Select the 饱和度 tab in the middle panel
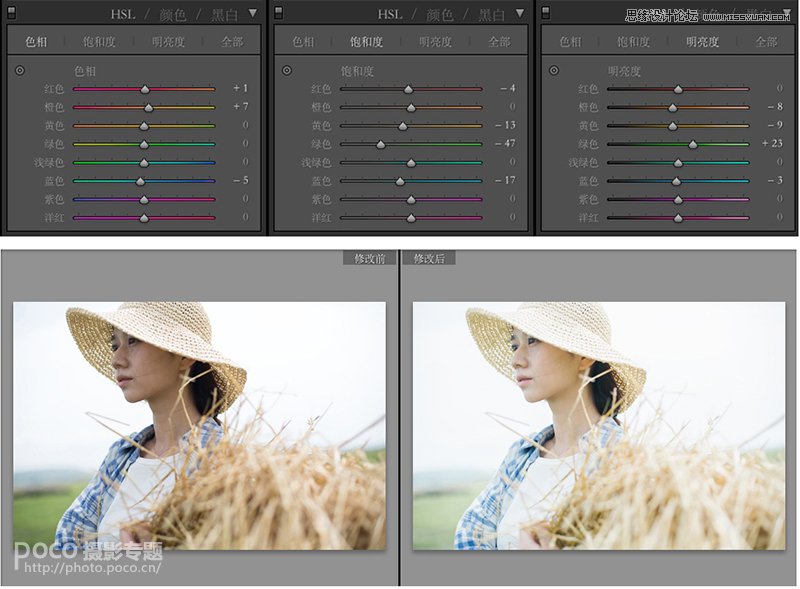This screenshot has width=800, height=589. coord(366,42)
